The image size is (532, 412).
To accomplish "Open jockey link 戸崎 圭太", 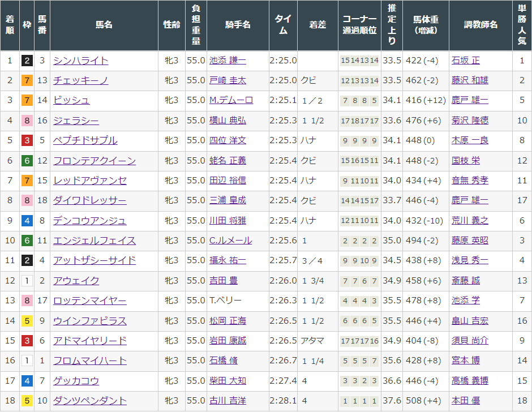I will click(228, 81).
